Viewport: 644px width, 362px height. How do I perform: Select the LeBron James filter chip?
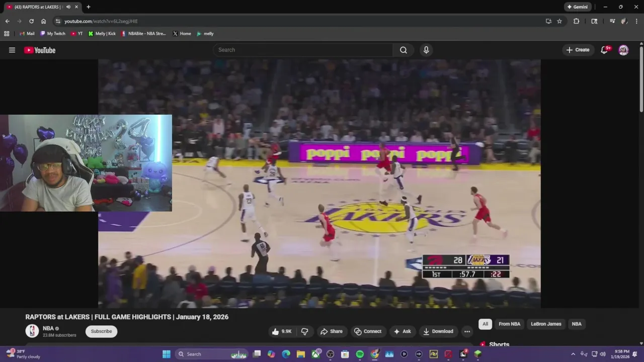tap(546, 324)
